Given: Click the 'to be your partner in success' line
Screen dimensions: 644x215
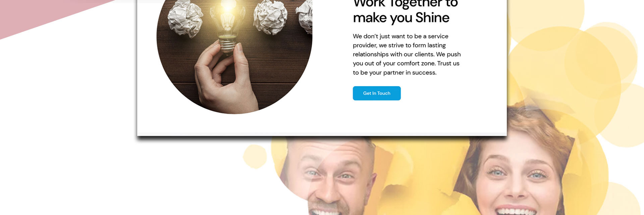Looking at the screenshot, I should tap(395, 73).
